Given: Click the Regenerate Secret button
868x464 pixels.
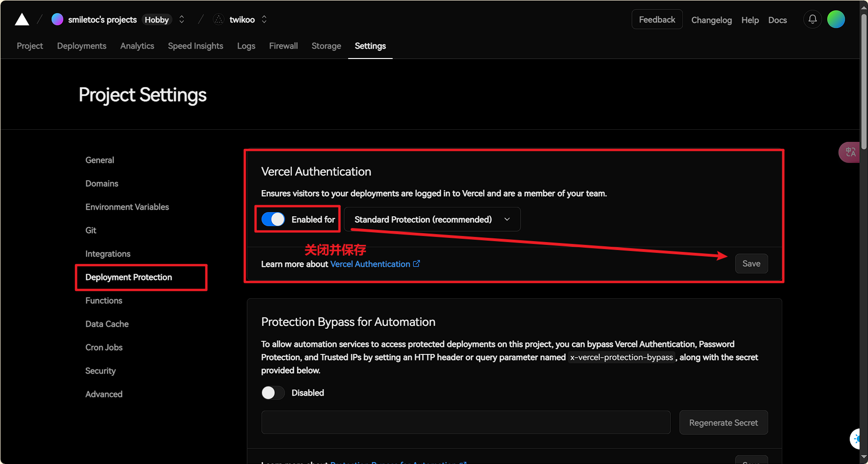Looking at the screenshot, I should point(723,422).
